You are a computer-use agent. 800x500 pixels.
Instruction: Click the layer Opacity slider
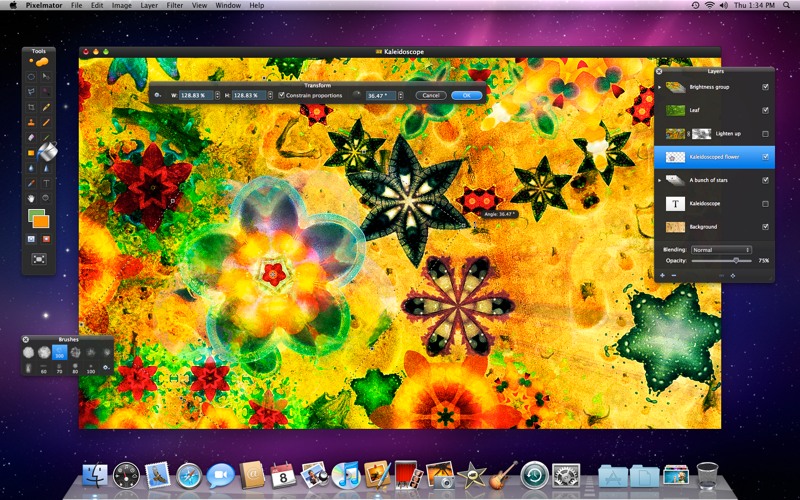[x=722, y=260]
